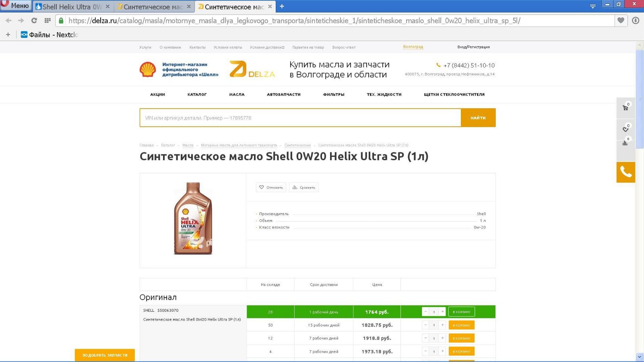The image size is (644, 362).
Task: Decrease quantity in 1764 руб. row
Action: click(425, 312)
